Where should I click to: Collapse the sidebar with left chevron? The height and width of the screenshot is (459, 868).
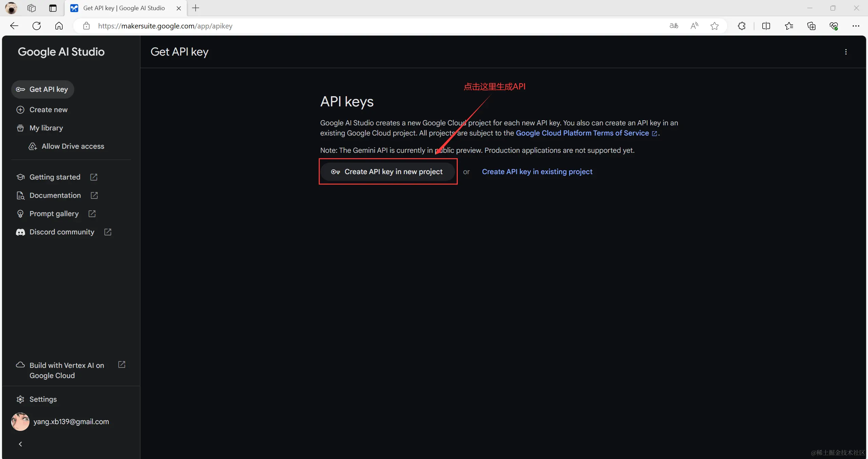pyautogui.click(x=20, y=444)
